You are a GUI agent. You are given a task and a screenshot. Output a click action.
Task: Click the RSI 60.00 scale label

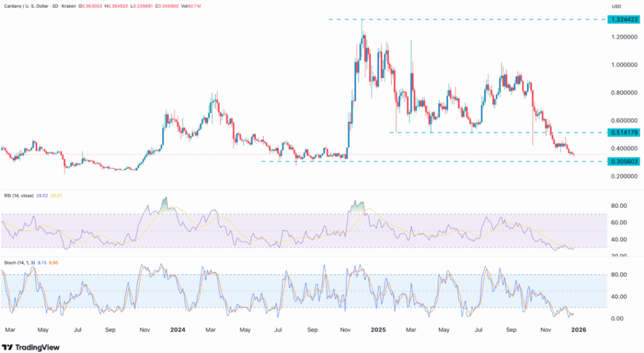(619, 222)
